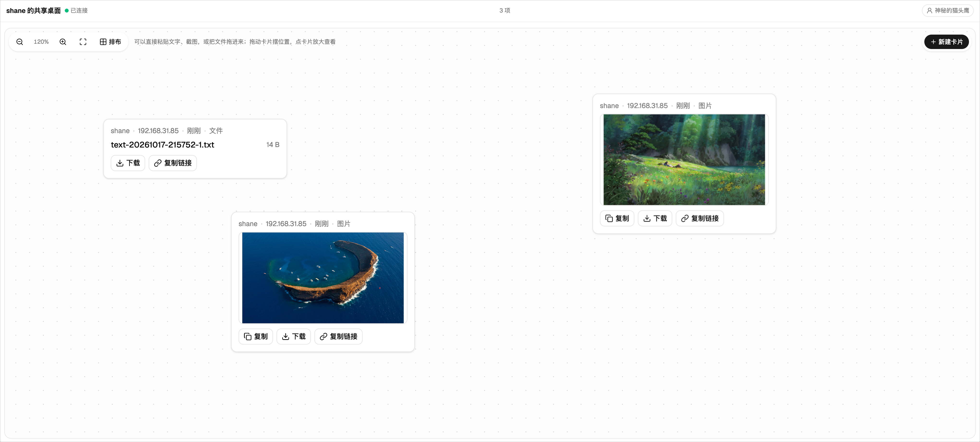This screenshot has height=442, width=980.
Task: Click the 3 项 item count
Action: 505,11
